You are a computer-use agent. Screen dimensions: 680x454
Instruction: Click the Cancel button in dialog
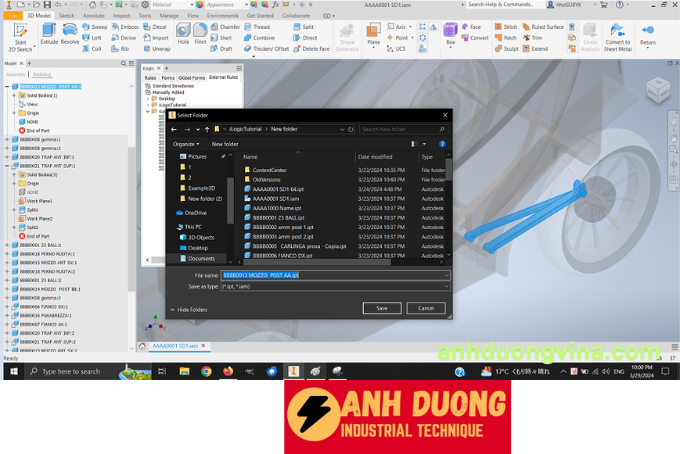point(426,308)
